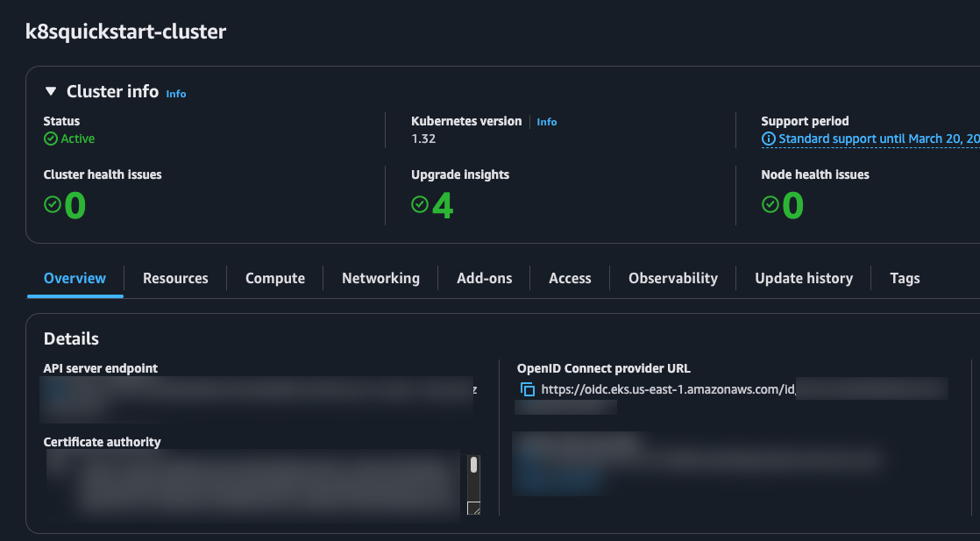
Task: Click the Certificate authority box resize handle
Action: [x=473, y=508]
